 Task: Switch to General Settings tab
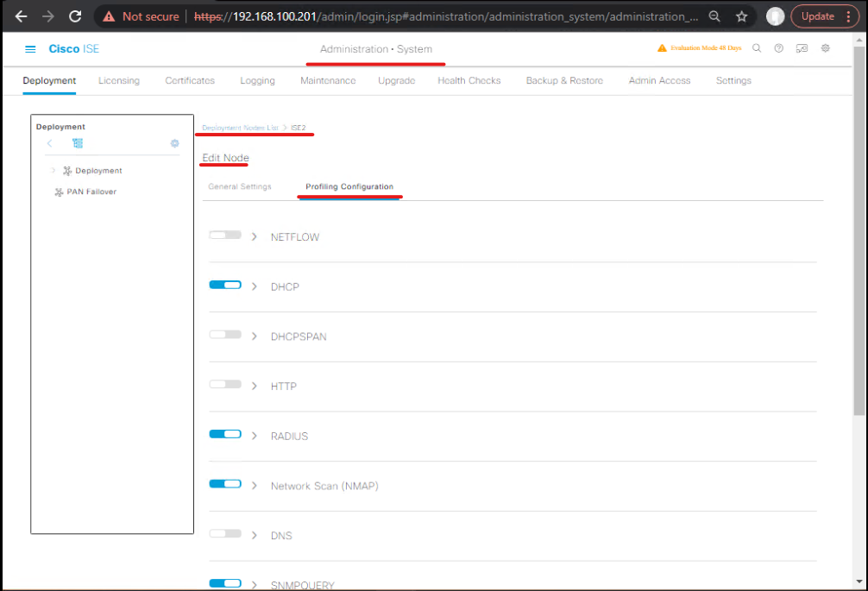point(240,187)
